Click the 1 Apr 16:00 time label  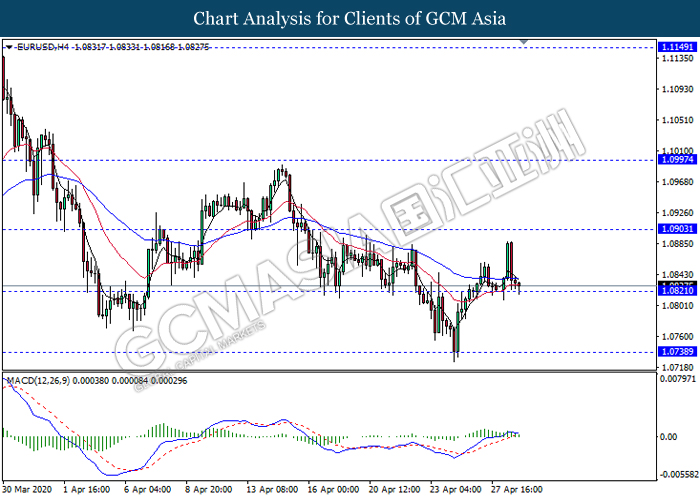(x=87, y=489)
